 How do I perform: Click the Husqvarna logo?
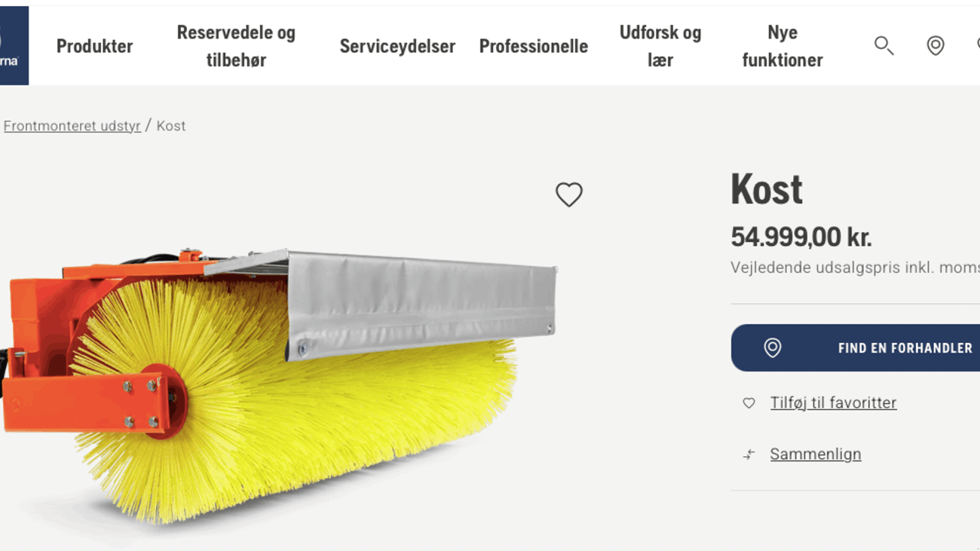[x=13, y=45]
